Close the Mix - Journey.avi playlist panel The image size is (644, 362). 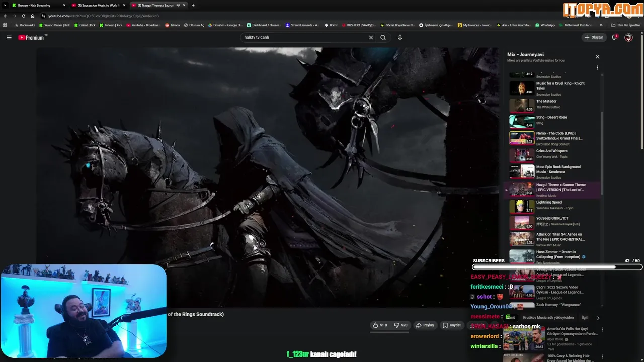pyautogui.click(x=597, y=57)
